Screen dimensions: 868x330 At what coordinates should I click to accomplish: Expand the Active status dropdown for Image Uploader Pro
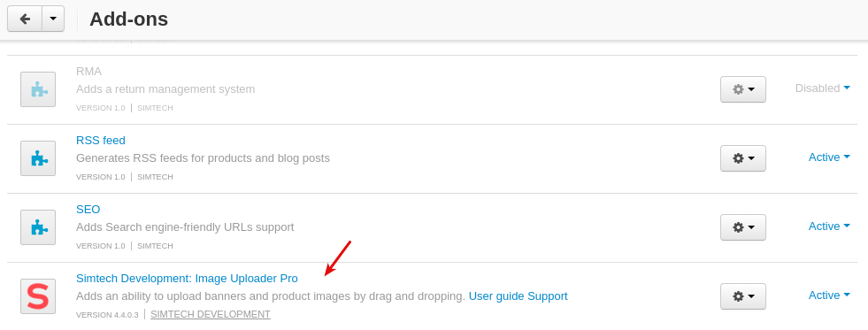pyautogui.click(x=829, y=295)
